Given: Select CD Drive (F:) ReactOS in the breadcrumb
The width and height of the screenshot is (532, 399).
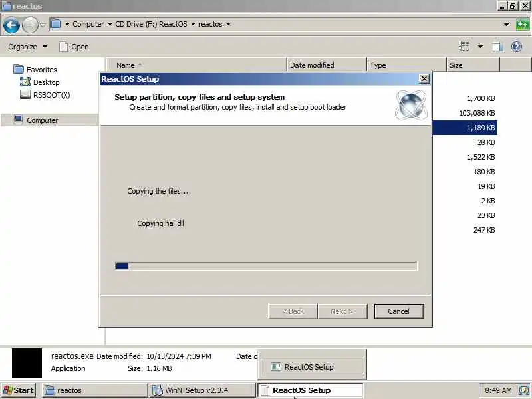Looking at the screenshot, I should point(151,24).
